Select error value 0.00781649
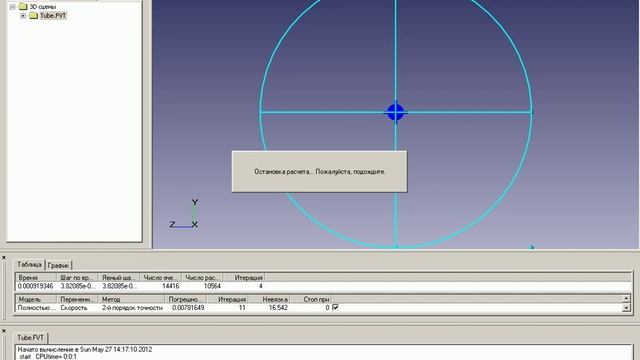This screenshot has height=360, width=640. click(x=188, y=308)
